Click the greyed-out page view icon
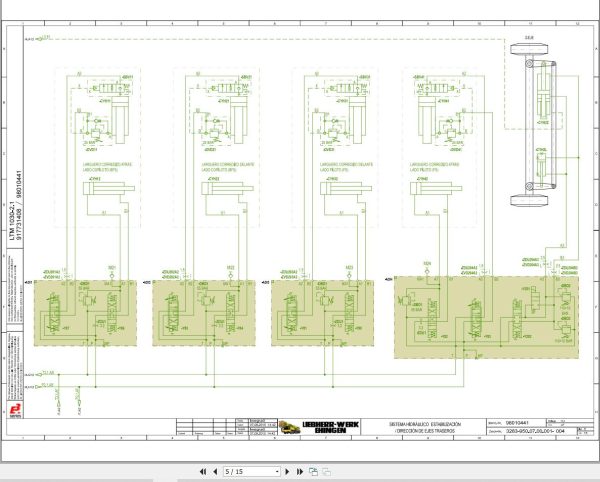This screenshot has height=482, width=600. 327,472
